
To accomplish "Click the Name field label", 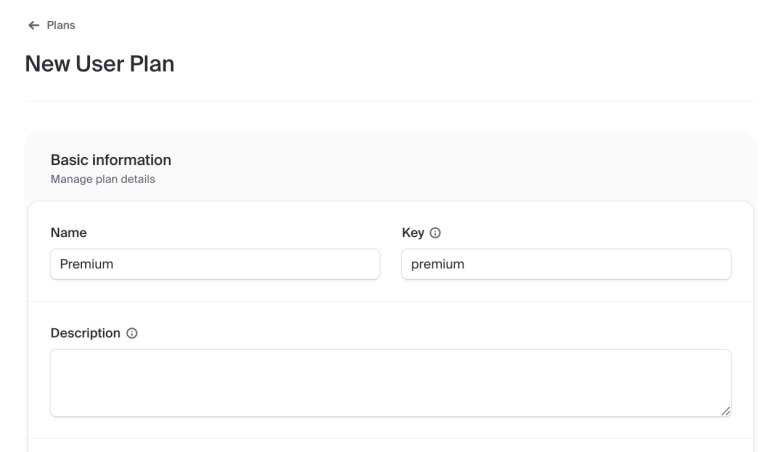I will tap(69, 233).
